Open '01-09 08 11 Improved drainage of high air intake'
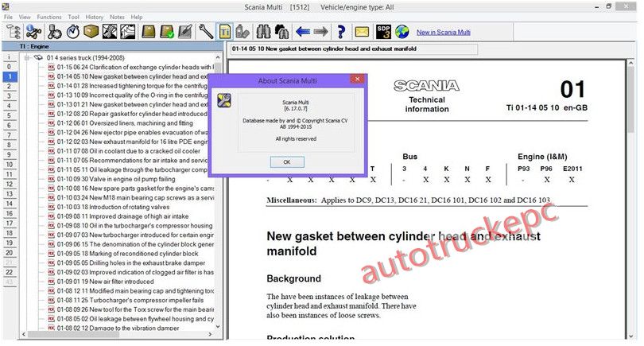The width and height of the screenshot is (644, 346). pyautogui.click(x=122, y=216)
